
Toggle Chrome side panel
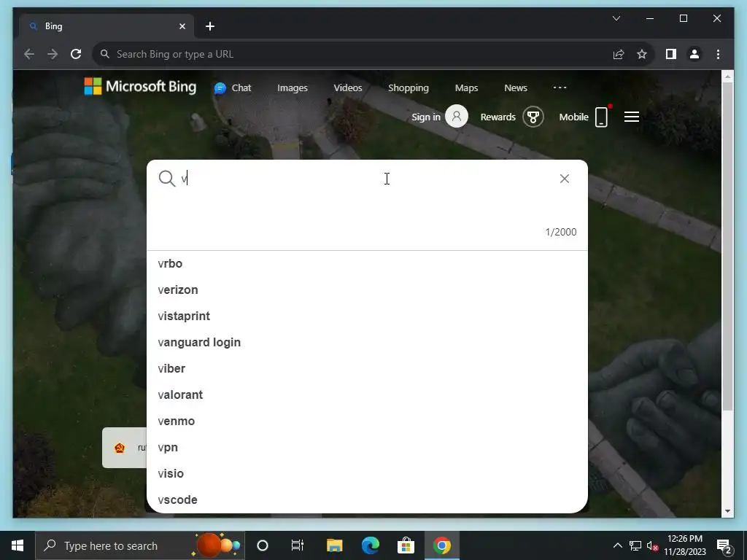(671, 54)
